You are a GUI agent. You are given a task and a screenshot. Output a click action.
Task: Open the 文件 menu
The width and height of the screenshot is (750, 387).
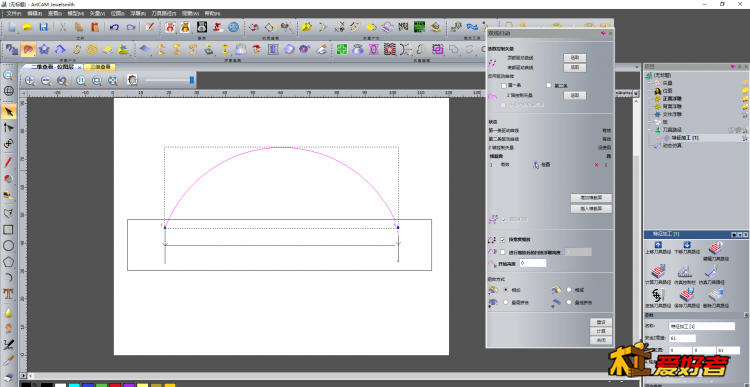[14, 13]
